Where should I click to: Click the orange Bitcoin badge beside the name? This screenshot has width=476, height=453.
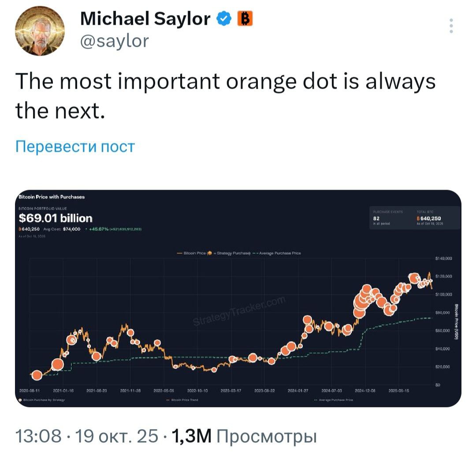coord(245,19)
